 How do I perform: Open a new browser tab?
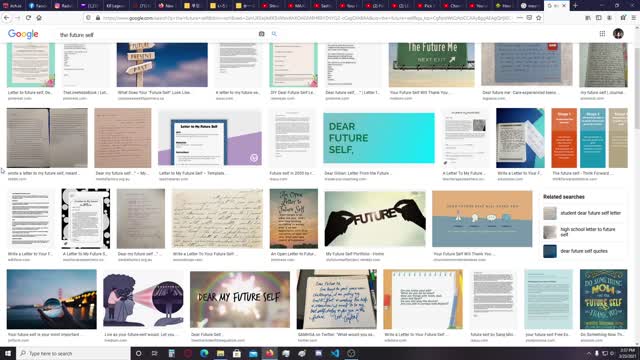(576, 6)
